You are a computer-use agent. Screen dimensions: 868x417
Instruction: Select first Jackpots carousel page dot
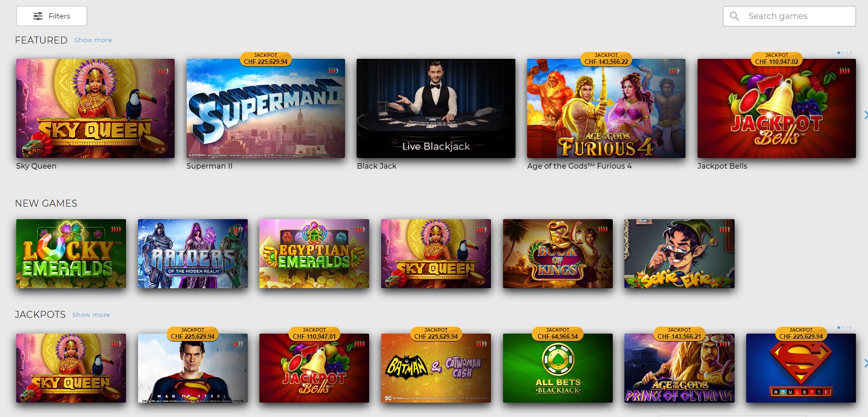tap(839, 328)
